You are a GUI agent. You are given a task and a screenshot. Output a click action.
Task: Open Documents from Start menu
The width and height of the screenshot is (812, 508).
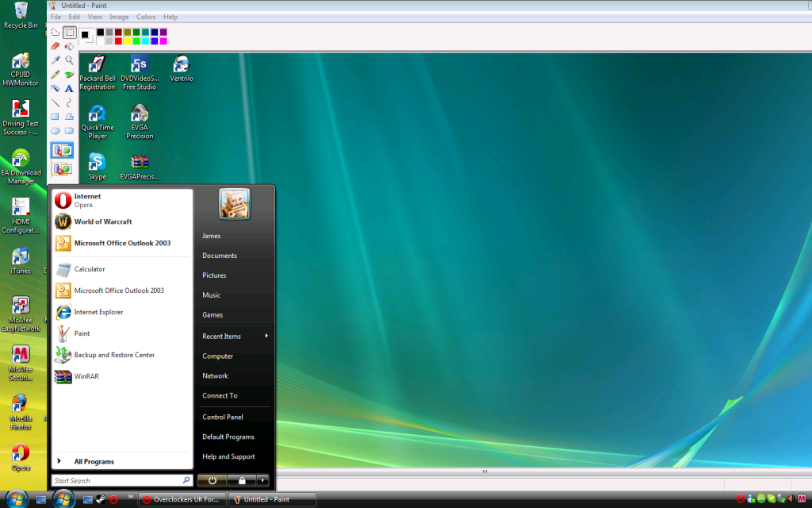pos(220,256)
